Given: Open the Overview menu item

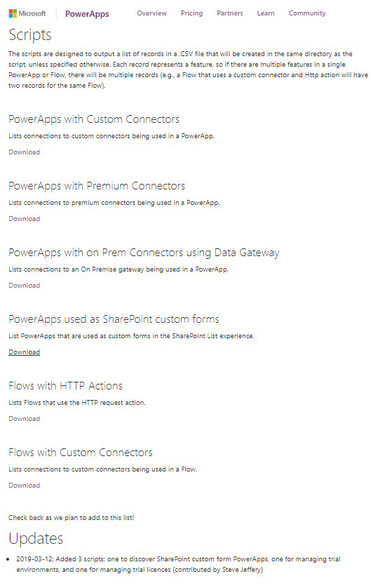Looking at the screenshot, I should point(152,13).
